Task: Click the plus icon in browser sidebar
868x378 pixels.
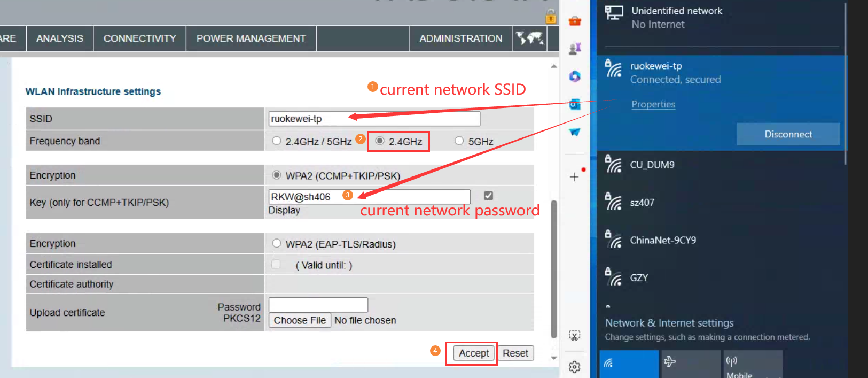Action: point(574,177)
